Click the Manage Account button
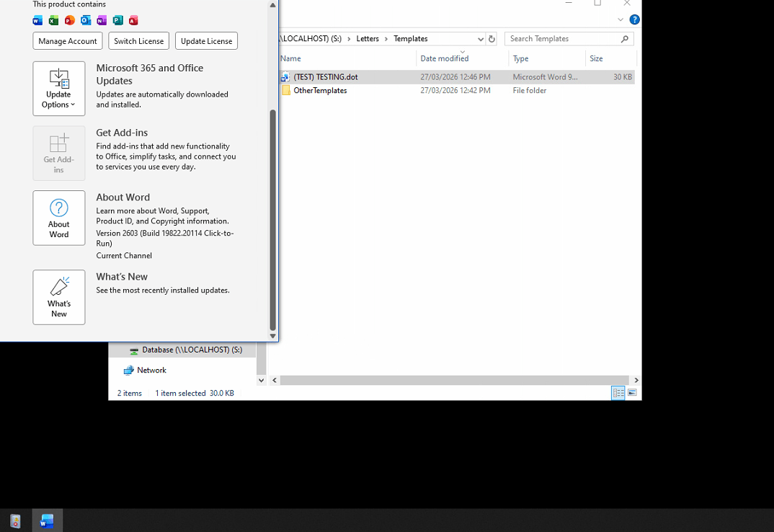This screenshot has width=774, height=532. click(67, 41)
